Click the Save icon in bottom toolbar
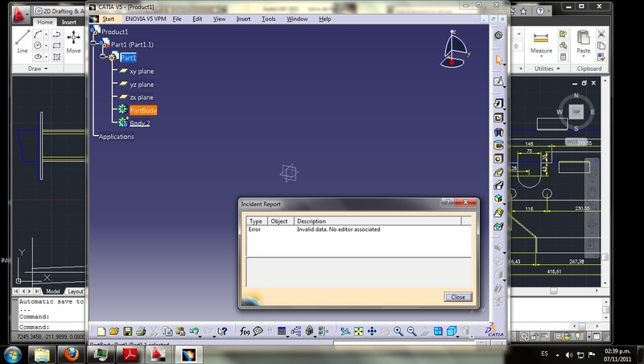 pos(127,331)
